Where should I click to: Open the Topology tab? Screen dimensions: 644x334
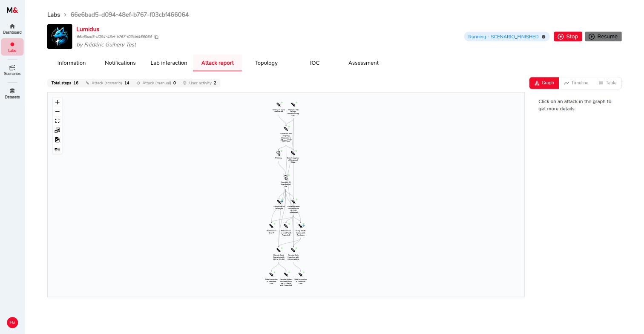click(x=266, y=63)
